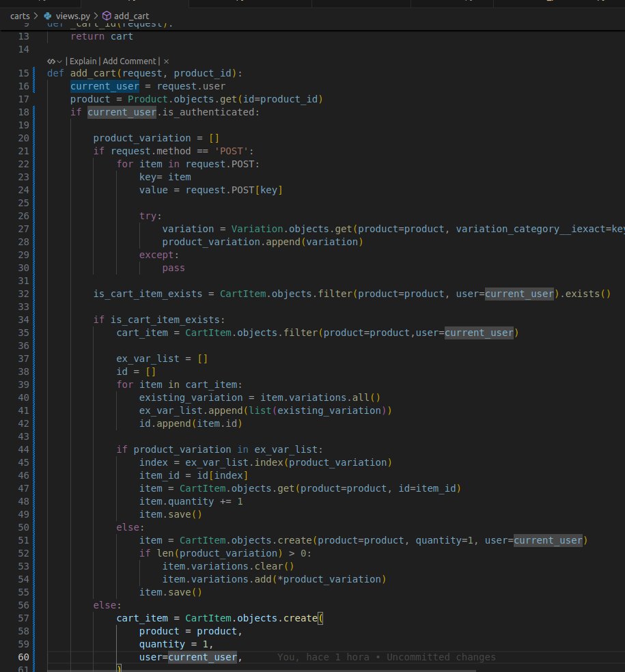Click 'ex_var_list.index' on line 45
The height and width of the screenshot is (672, 625).
click(x=234, y=463)
